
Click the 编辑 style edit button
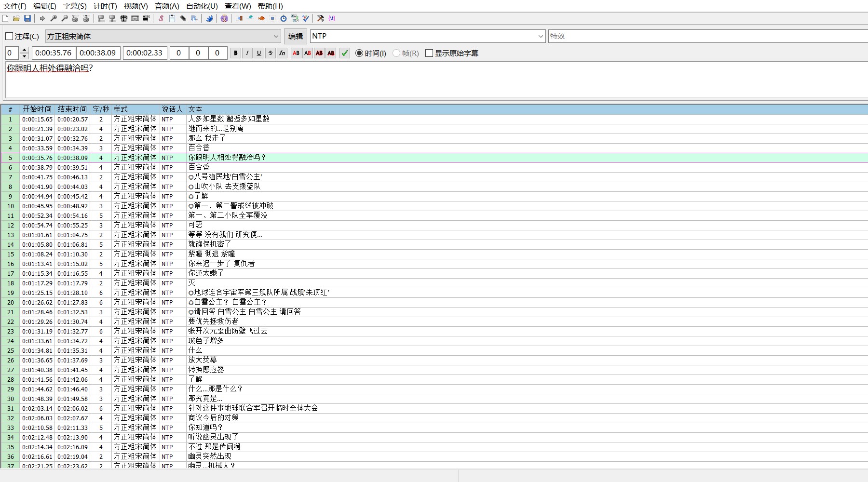pyautogui.click(x=296, y=36)
